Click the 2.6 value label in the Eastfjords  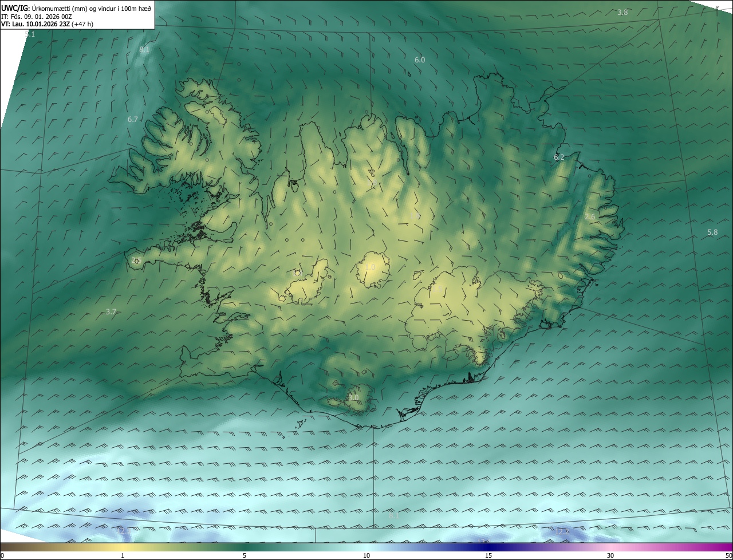[x=590, y=216]
